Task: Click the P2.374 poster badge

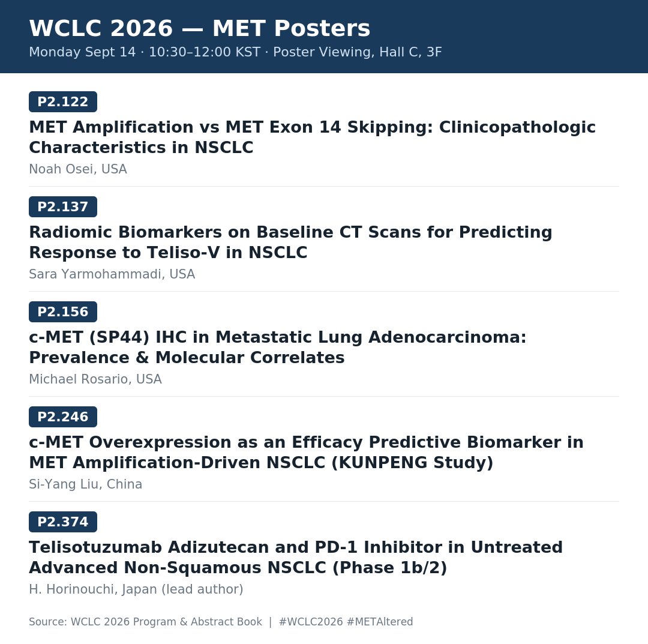Action: (63, 522)
